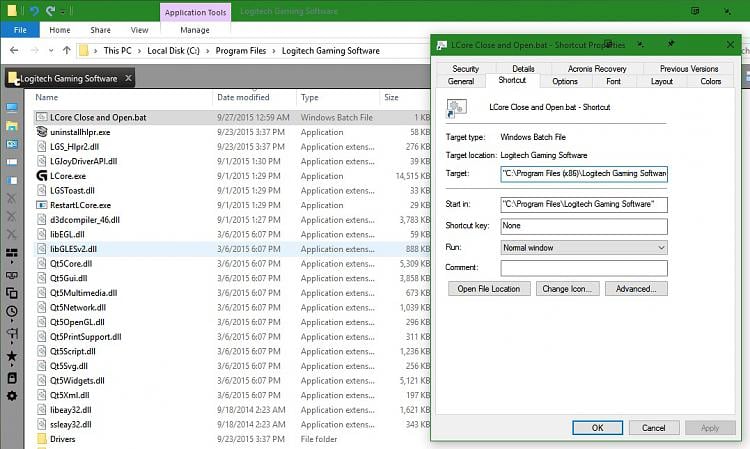The height and width of the screenshot is (449, 750).
Task: Expand the chevron after Local Disk (C:)
Action: click(208, 51)
